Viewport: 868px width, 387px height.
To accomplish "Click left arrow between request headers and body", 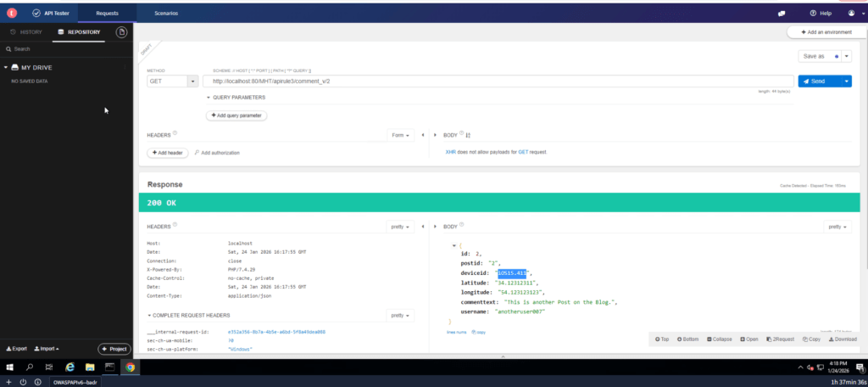I will [423, 135].
